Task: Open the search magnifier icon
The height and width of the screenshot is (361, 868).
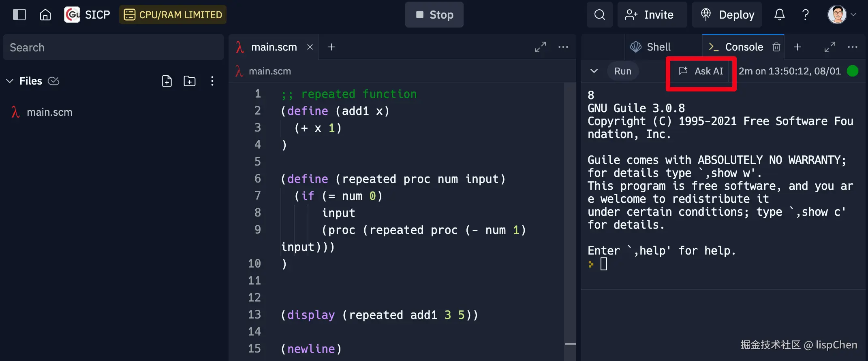Action: 599,15
